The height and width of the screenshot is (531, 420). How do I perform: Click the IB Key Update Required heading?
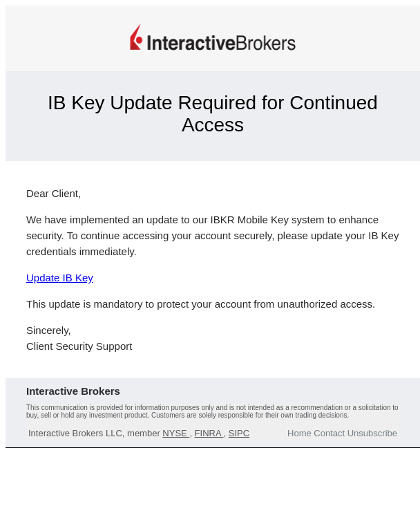coord(213,114)
